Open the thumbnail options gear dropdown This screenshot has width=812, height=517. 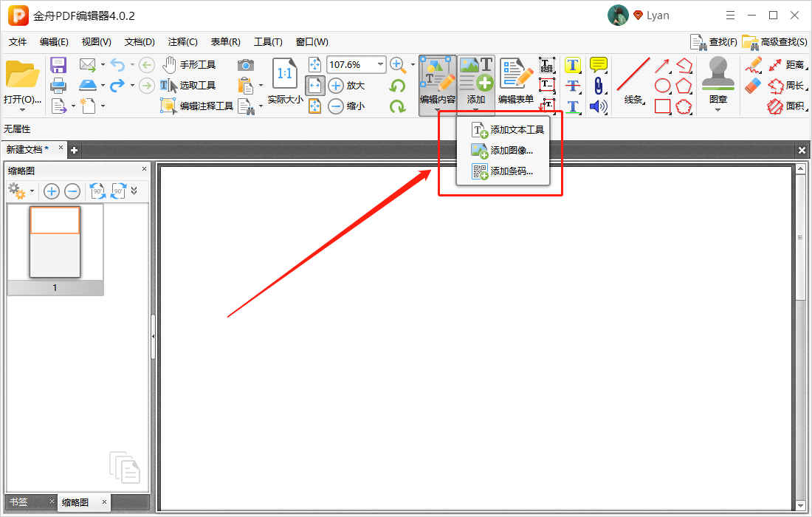(x=32, y=191)
